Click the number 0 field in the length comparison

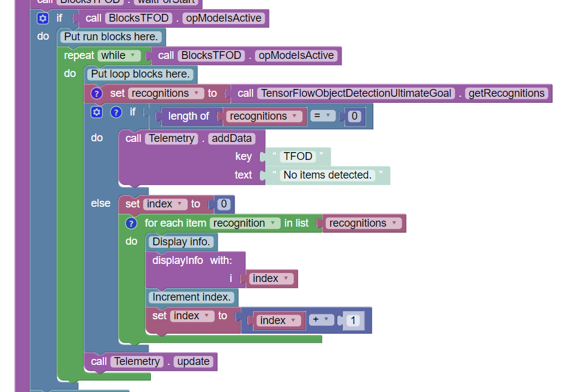coord(355,116)
